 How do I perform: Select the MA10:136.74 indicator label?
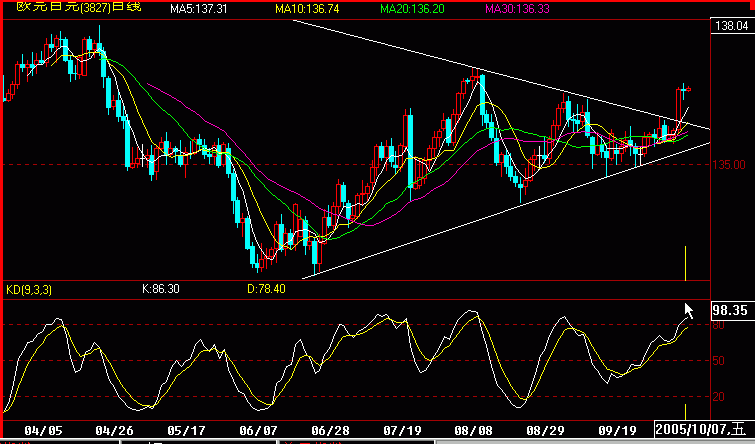pyautogui.click(x=307, y=9)
